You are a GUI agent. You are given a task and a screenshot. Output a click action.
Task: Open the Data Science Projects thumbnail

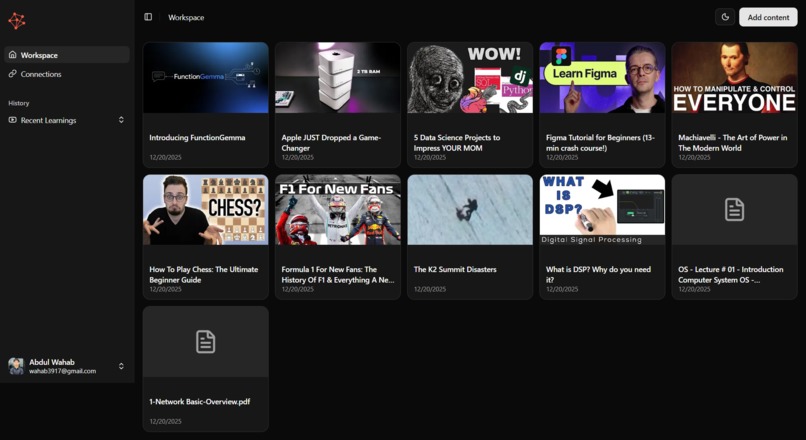click(470, 78)
